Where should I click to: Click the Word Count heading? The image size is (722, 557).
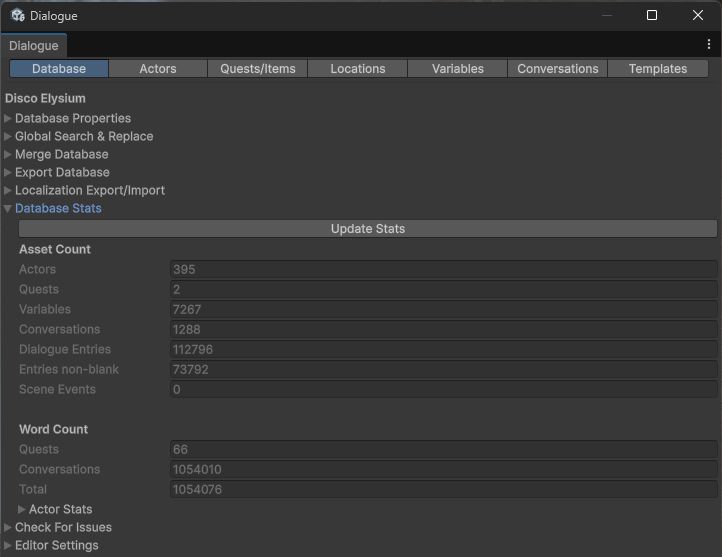pyautogui.click(x=53, y=429)
